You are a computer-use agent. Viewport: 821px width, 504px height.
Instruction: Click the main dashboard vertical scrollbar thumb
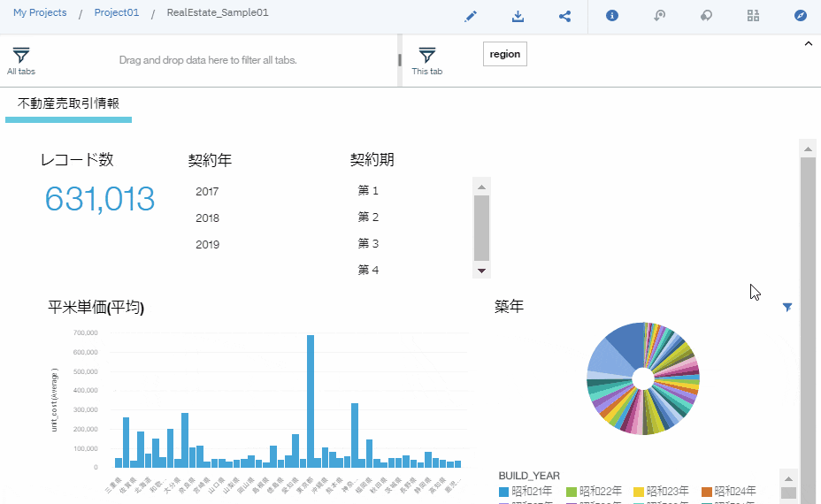(x=808, y=330)
